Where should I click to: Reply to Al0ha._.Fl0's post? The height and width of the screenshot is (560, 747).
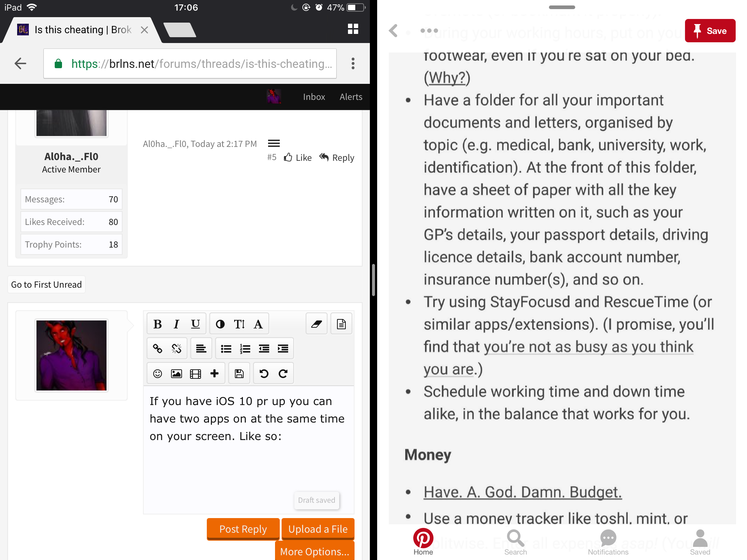pyautogui.click(x=337, y=157)
